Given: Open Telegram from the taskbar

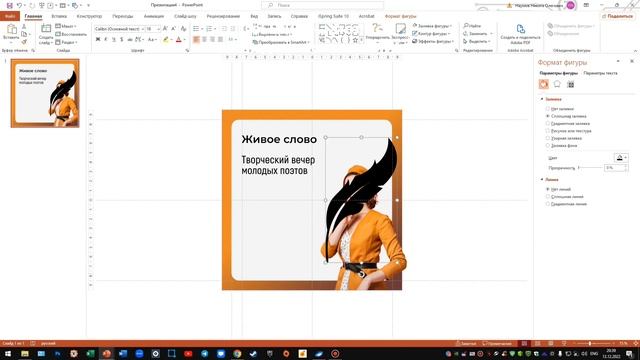Looking at the screenshot, I should click(x=204, y=353).
